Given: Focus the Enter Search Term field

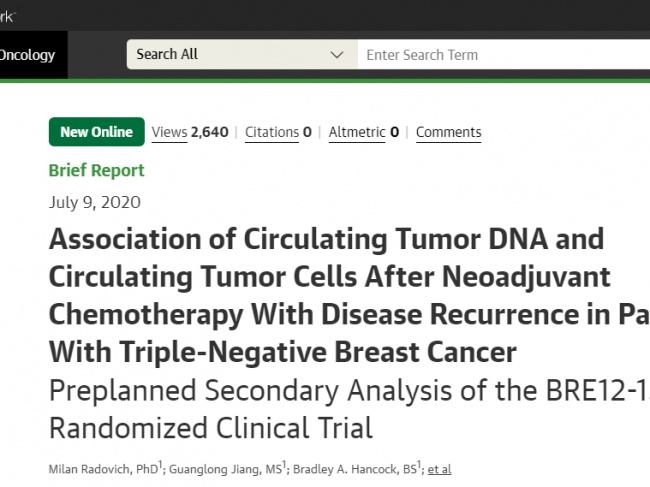Looking at the screenshot, I should 500,55.
